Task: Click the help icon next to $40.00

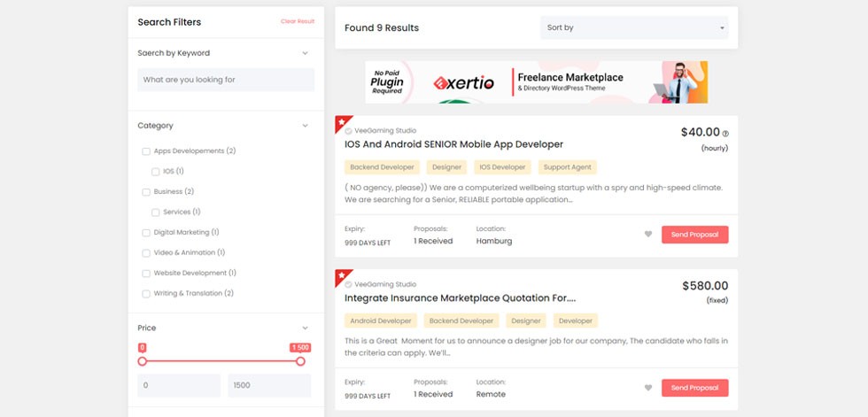Action: 725,134
